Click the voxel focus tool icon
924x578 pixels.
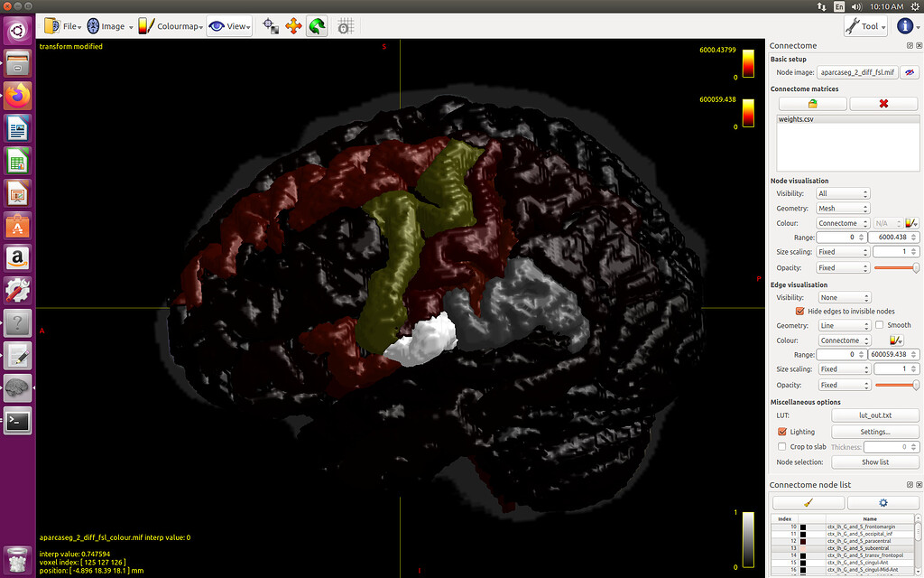pos(271,27)
